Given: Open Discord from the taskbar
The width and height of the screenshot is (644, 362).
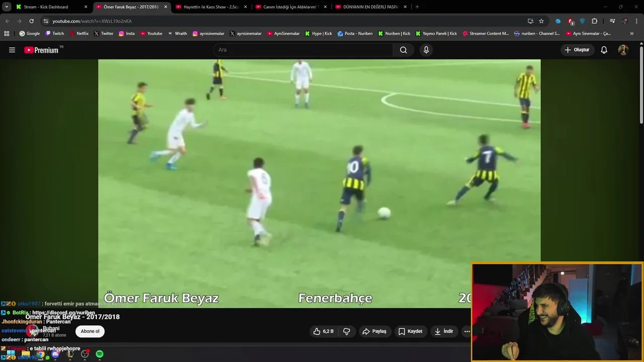Looking at the screenshot, I should pos(55,354).
